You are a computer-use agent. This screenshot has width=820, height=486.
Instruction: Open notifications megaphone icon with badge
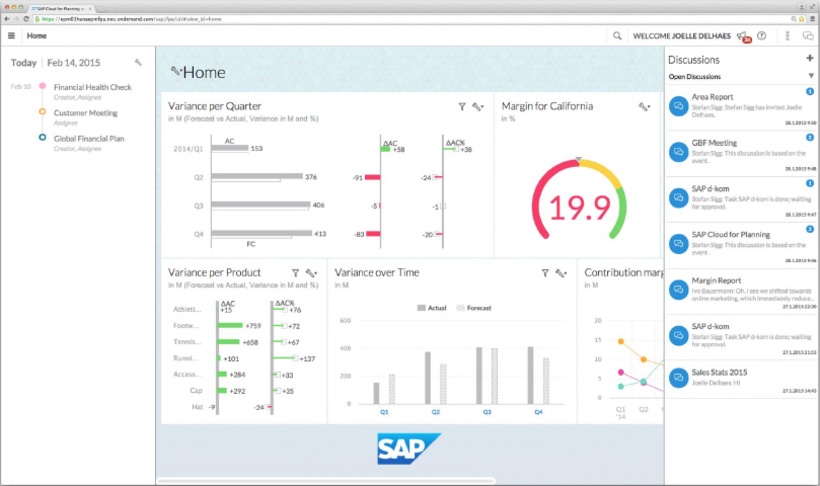coord(744,37)
